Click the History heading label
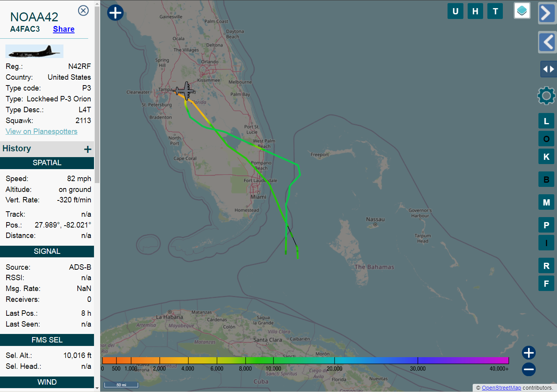 pyautogui.click(x=17, y=149)
